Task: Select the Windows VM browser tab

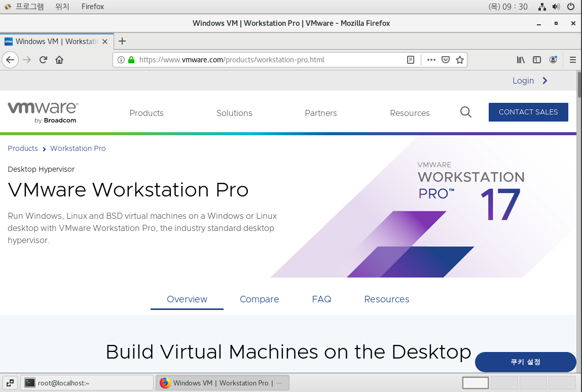Action: pos(56,41)
